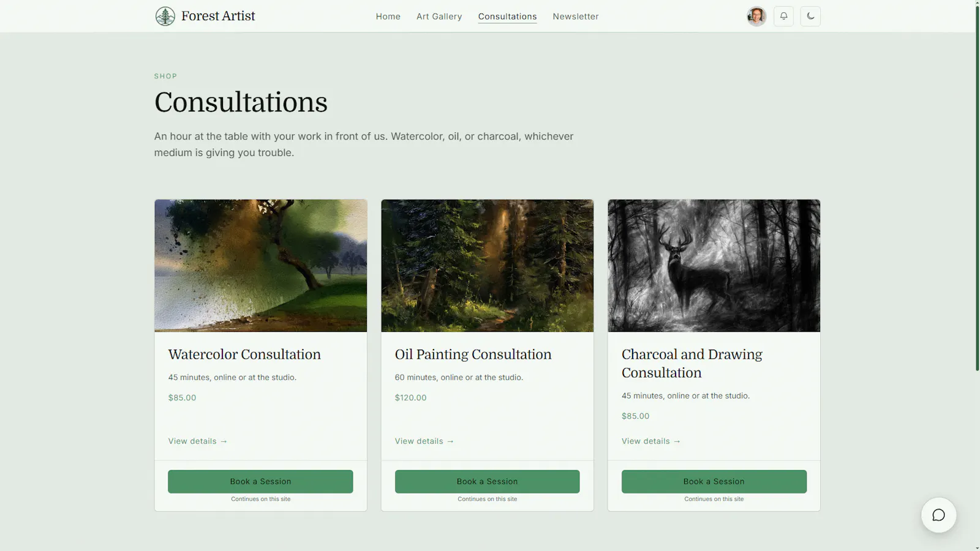Book a Session for Watercolor Consultation
The width and height of the screenshot is (980, 551).
pos(260,481)
